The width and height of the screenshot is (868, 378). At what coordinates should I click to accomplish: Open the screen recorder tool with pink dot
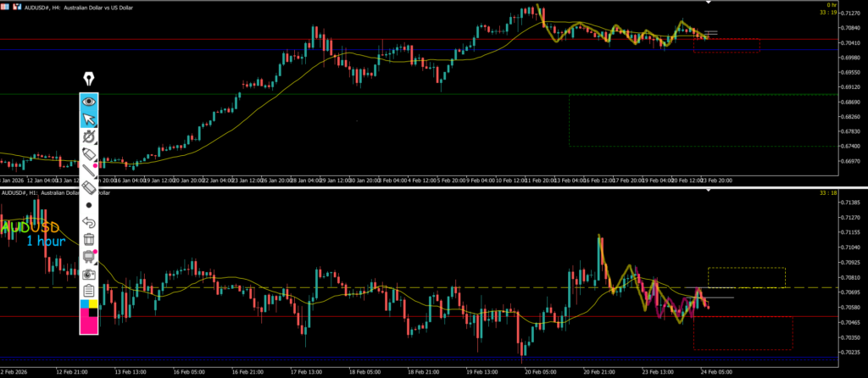pyautogui.click(x=89, y=257)
